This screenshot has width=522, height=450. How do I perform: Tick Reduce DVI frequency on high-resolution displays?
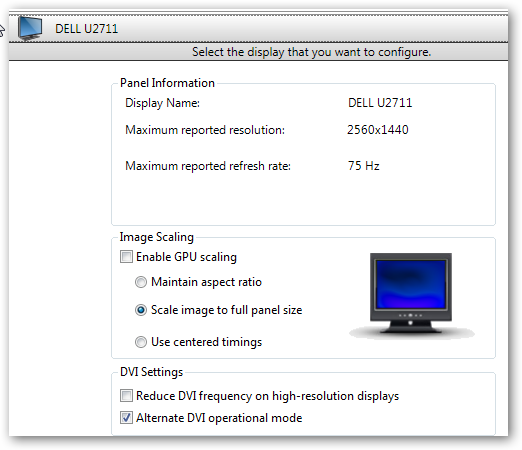click(126, 396)
